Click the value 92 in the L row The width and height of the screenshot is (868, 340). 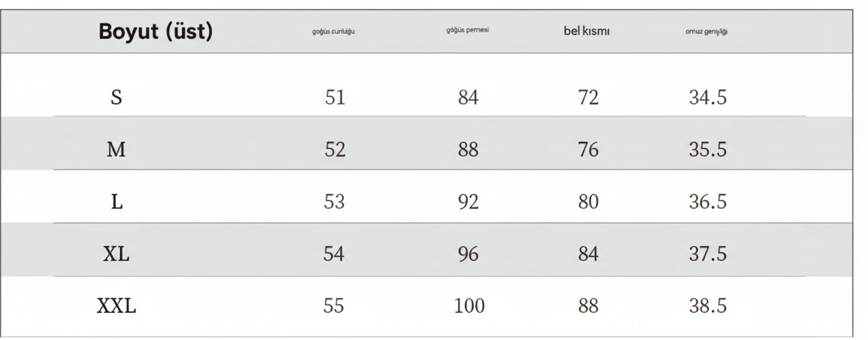(x=468, y=202)
